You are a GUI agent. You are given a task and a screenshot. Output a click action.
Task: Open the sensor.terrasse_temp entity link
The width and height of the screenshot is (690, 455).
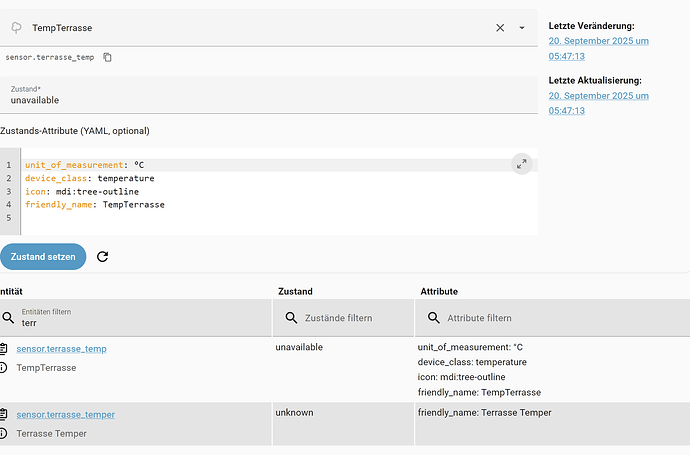61,349
